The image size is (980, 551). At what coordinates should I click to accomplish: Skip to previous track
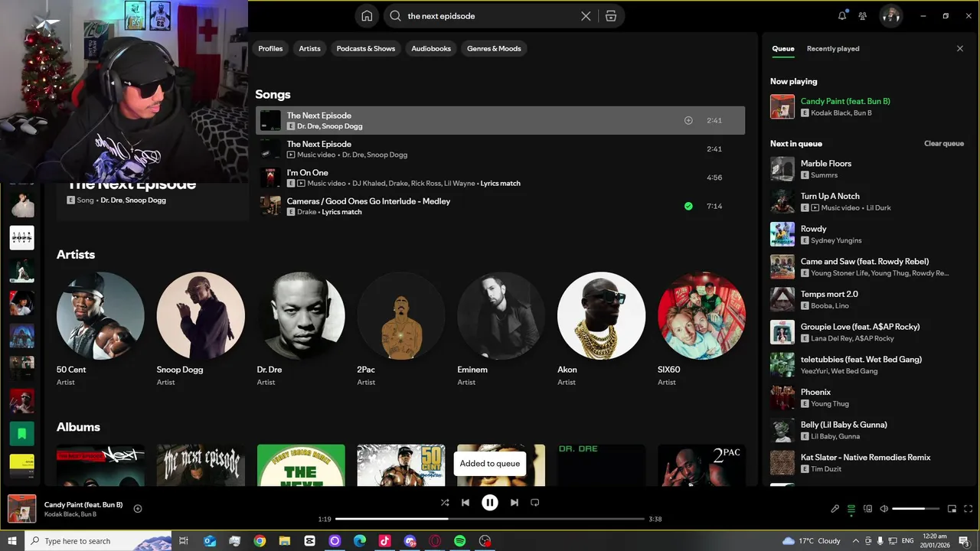click(x=465, y=503)
